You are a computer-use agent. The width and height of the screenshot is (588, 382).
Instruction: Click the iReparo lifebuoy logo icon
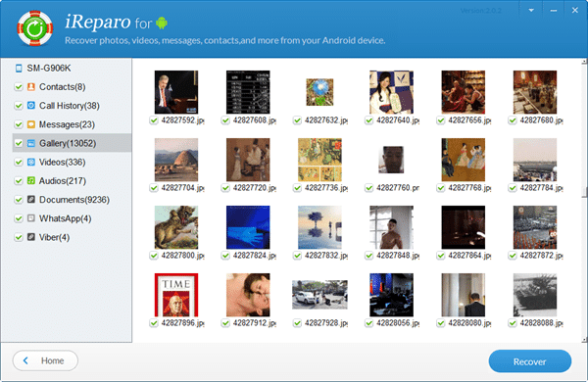(x=35, y=28)
